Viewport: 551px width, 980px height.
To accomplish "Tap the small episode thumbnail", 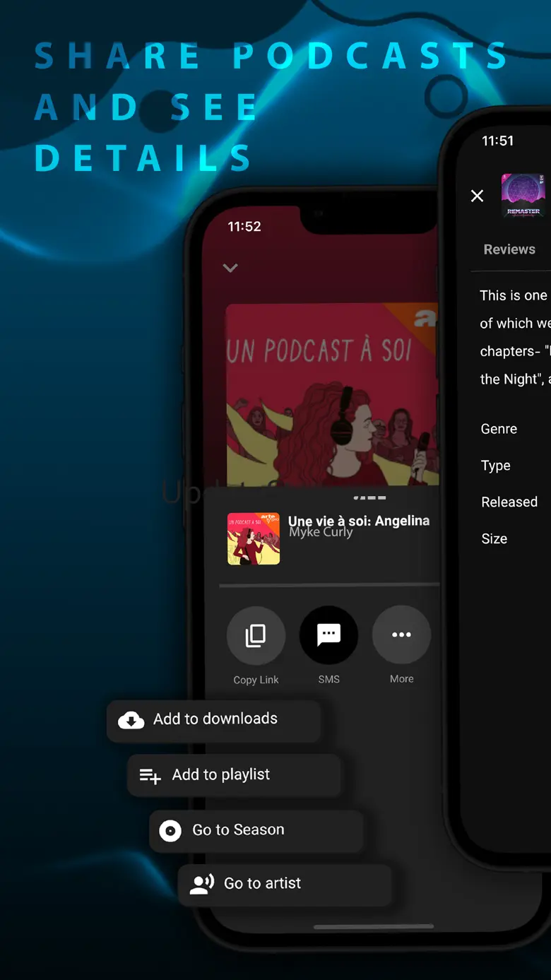I will pyautogui.click(x=254, y=539).
